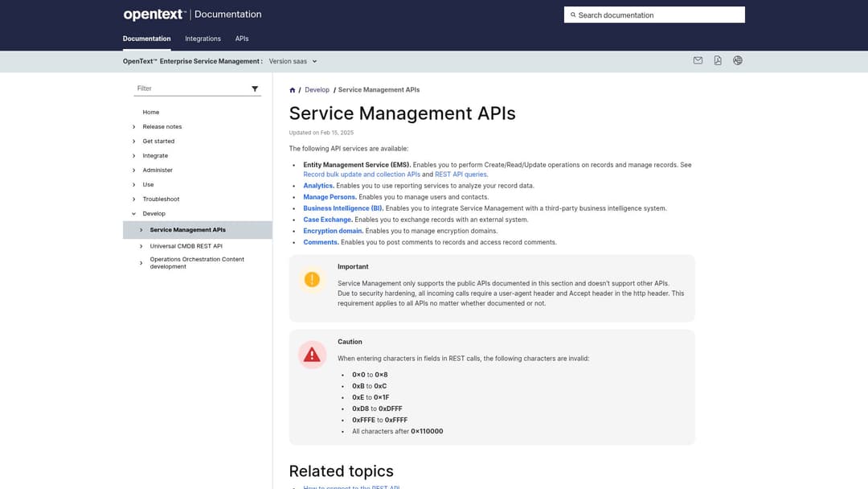Click the Develop breadcrumb link

point(317,90)
